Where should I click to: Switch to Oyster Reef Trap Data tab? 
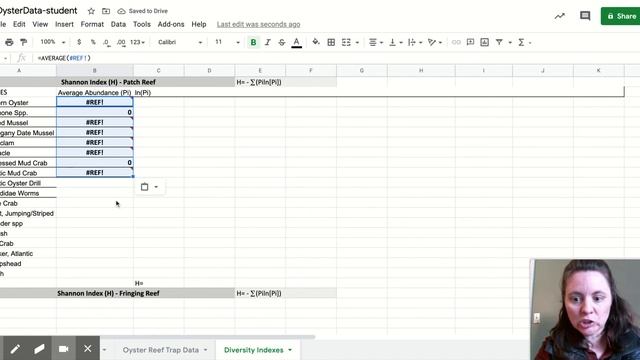[161, 350]
